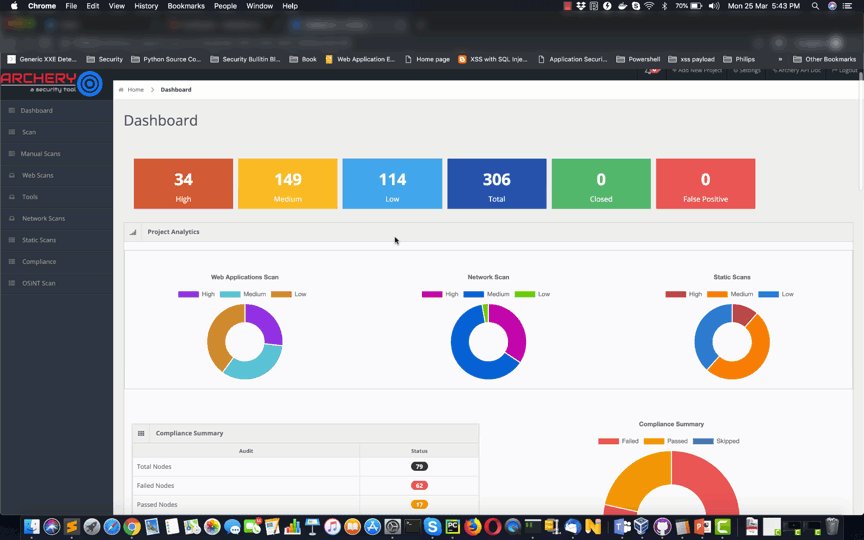Click the Archery target logo icon
864x540 pixels.
(x=90, y=84)
